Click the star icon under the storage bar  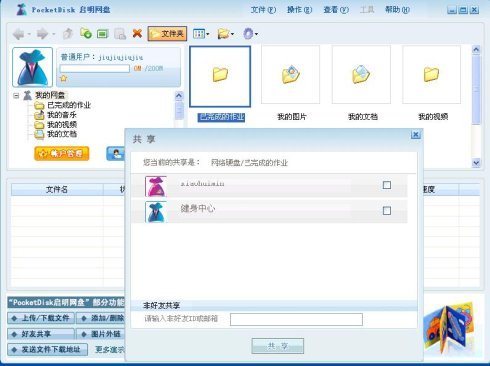[64, 78]
